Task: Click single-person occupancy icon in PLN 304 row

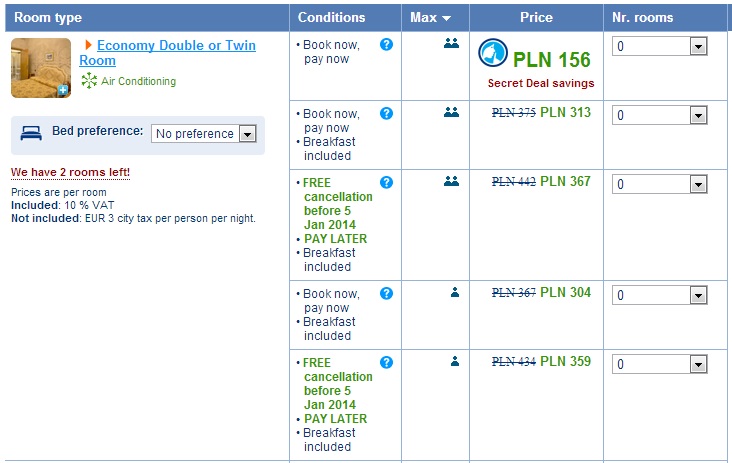Action: coord(455,292)
